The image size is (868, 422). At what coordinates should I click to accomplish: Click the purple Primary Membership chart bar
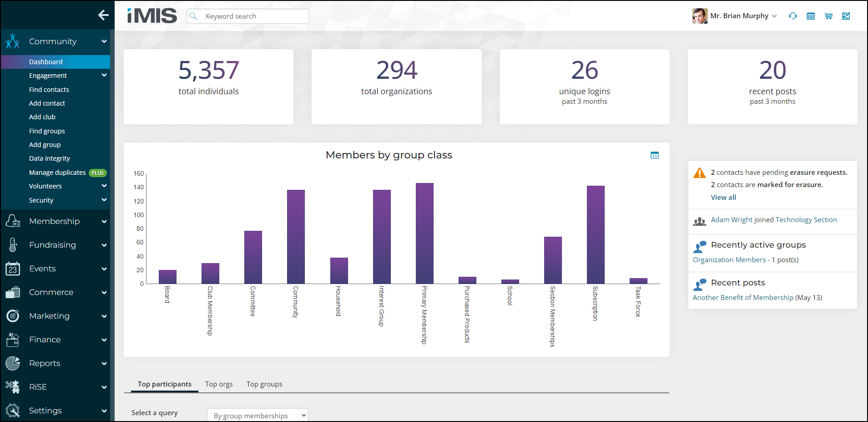click(x=424, y=234)
